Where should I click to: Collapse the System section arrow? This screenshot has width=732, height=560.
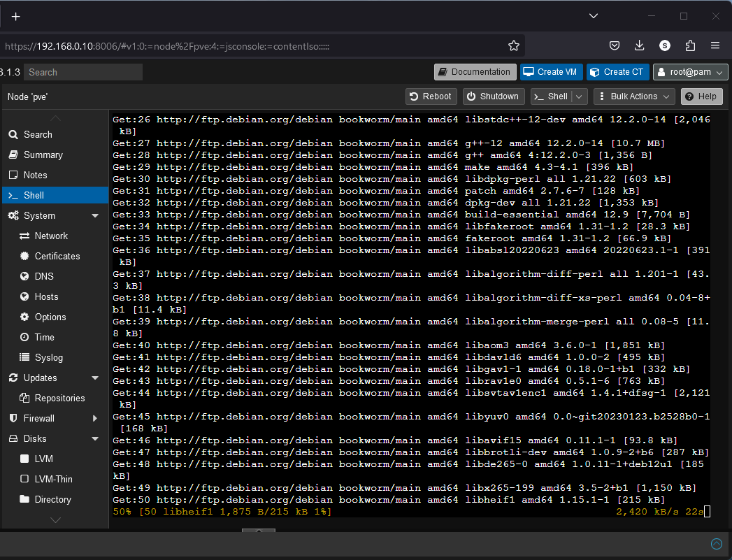[x=95, y=215]
